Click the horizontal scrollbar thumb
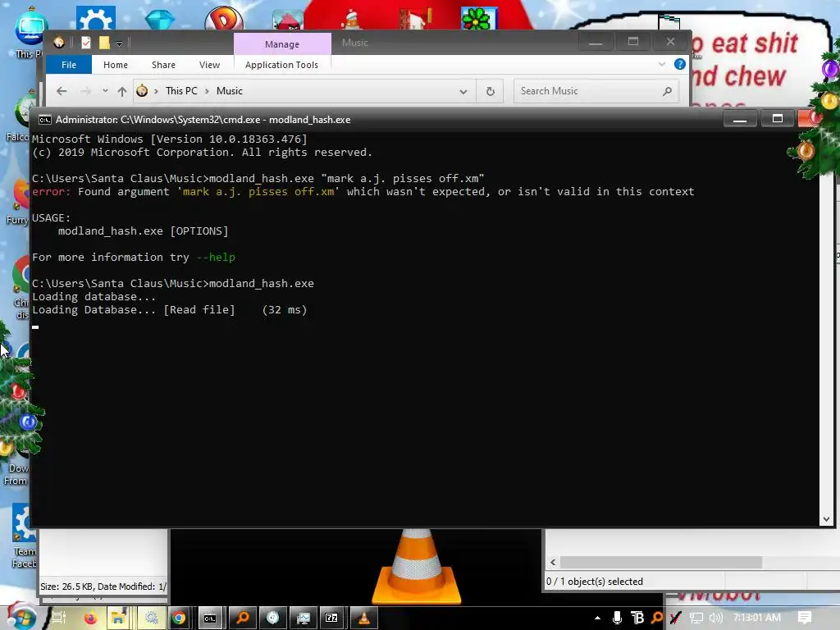 coord(661,563)
